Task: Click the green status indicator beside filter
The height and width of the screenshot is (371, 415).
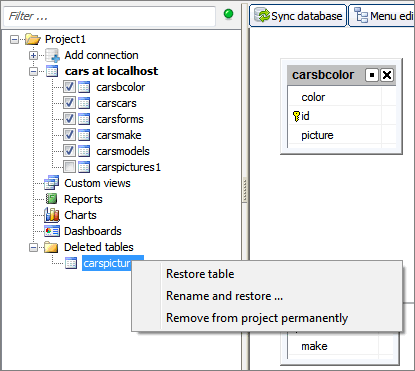Action: pos(229,14)
